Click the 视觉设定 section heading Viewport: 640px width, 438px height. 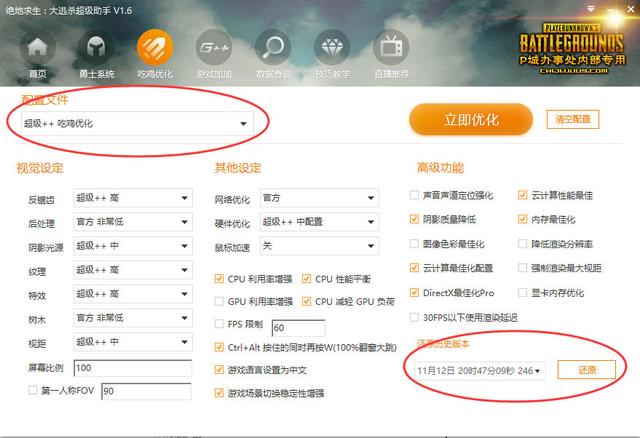point(40,168)
